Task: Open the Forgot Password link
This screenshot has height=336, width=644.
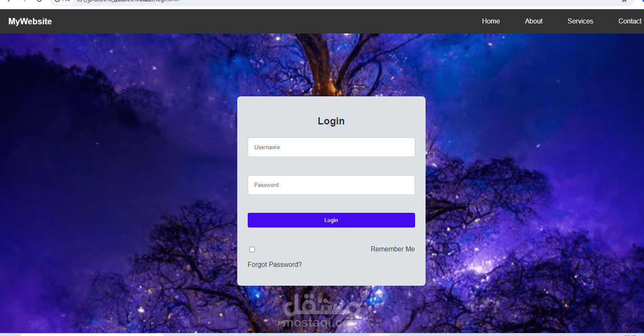Action: coord(275,265)
